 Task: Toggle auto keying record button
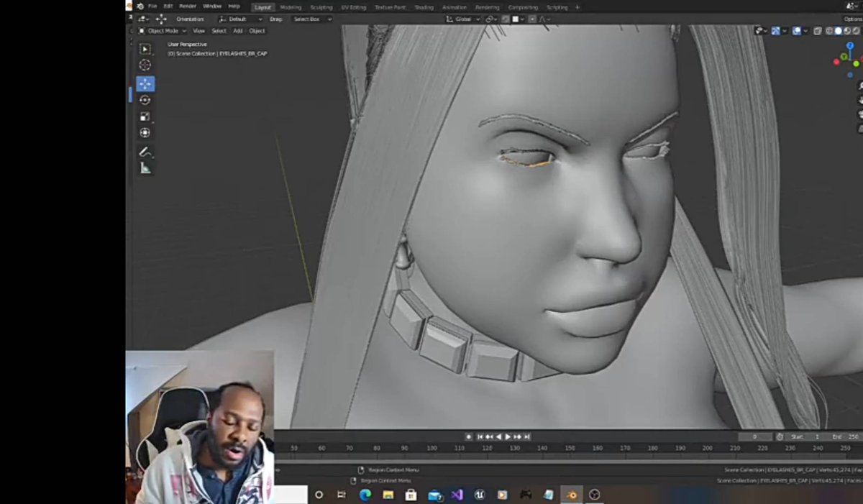pyautogui.click(x=468, y=436)
